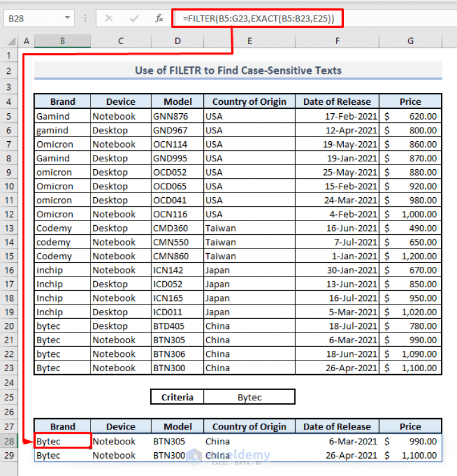Image resolution: width=457 pixels, height=476 pixels.
Task: Select cell 'BTD405'
Action: pos(178,326)
